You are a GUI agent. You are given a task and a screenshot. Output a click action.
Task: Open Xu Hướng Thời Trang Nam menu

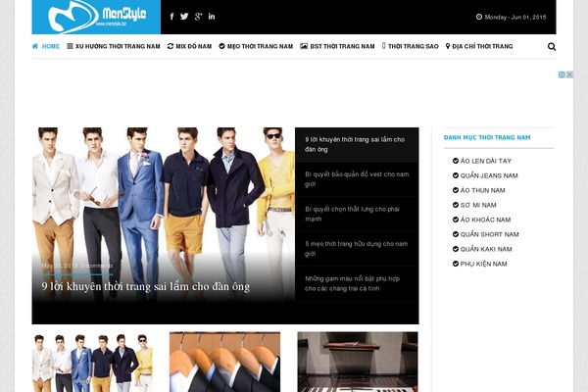coord(114,46)
